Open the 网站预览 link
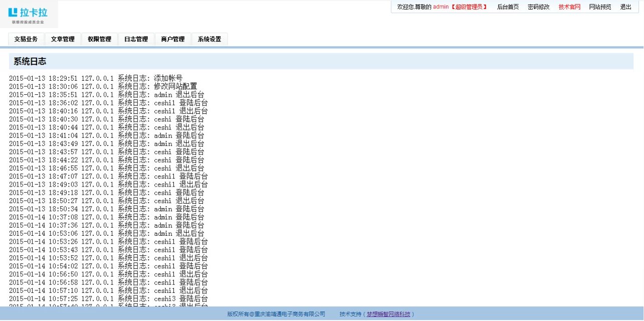The width and height of the screenshot is (644, 321). [x=600, y=7]
